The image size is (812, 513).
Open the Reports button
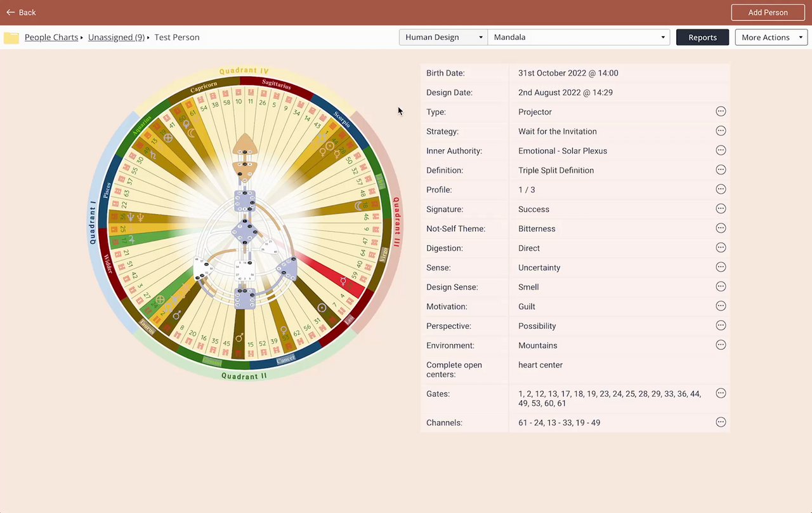click(702, 37)
